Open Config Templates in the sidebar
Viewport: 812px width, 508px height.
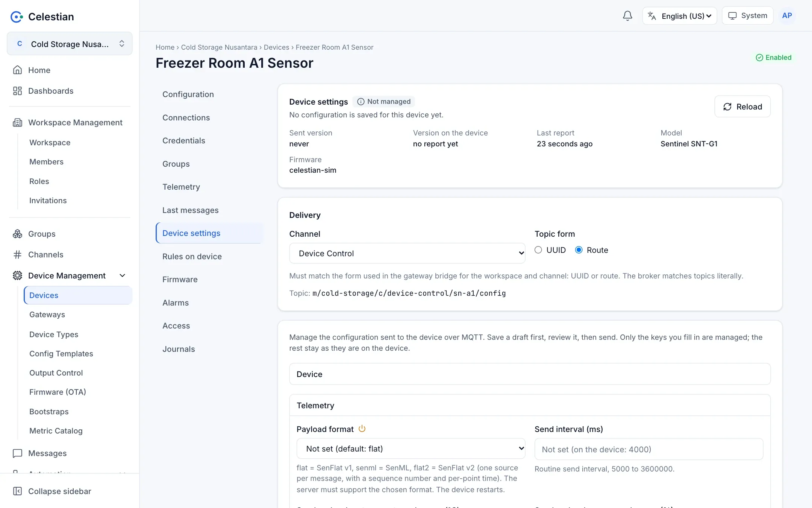(61, 354)
